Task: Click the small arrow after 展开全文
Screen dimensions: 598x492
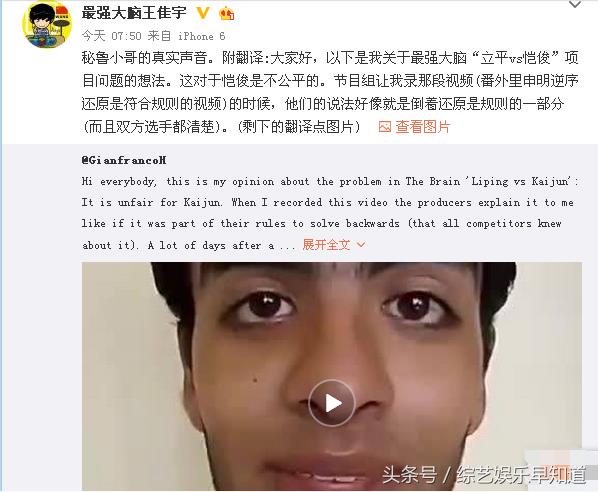Action: tap(361, 244)
